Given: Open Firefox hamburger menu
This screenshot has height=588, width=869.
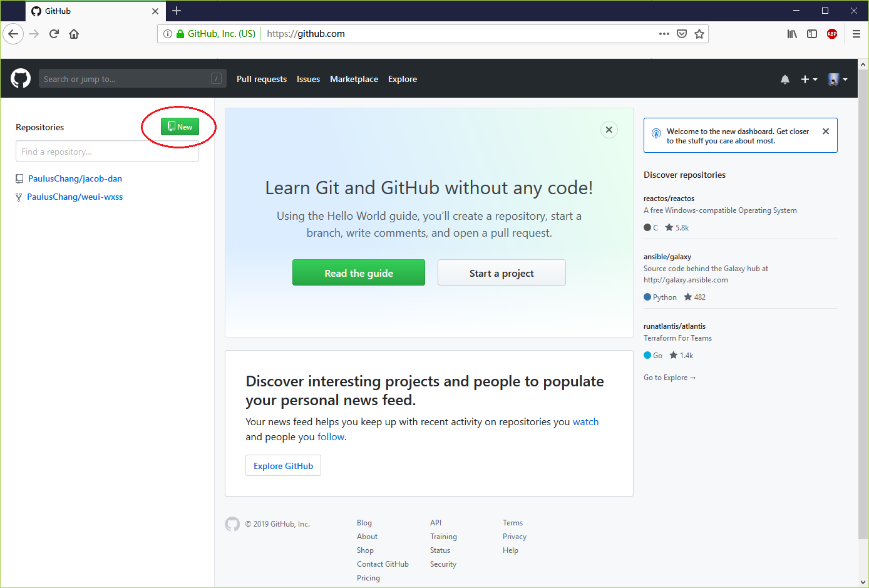Looking at the screenshot, I should pyautogui.click(x=856, y=34).
